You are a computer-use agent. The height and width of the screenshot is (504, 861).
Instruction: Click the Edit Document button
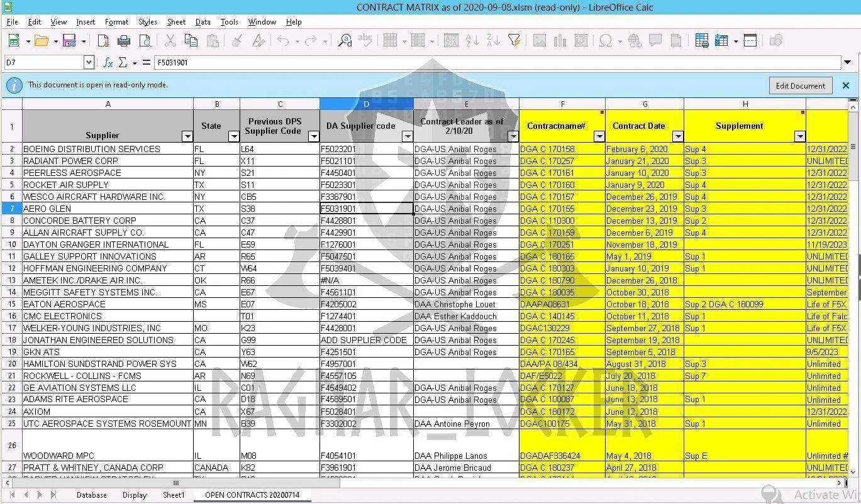(x=800, y=85)
